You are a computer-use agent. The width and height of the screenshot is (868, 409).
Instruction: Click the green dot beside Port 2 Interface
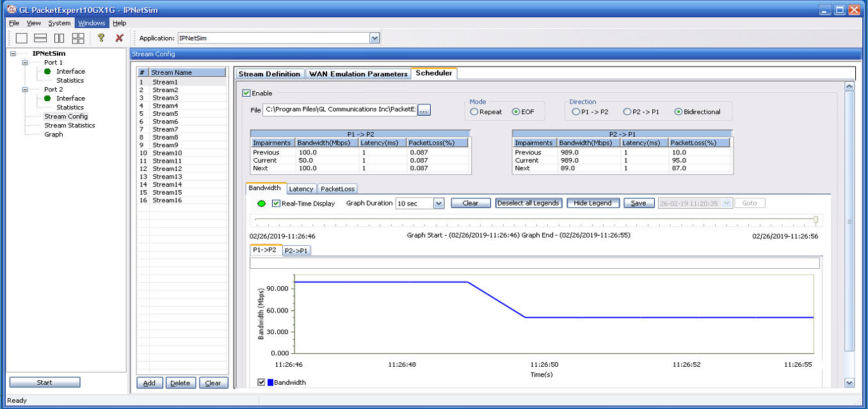tap(47, 99)
